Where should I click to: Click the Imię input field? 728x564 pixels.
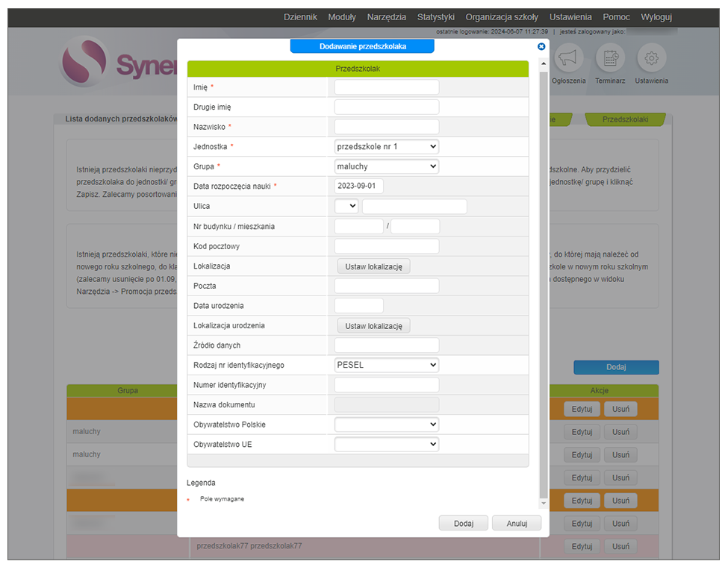[386, 87]
